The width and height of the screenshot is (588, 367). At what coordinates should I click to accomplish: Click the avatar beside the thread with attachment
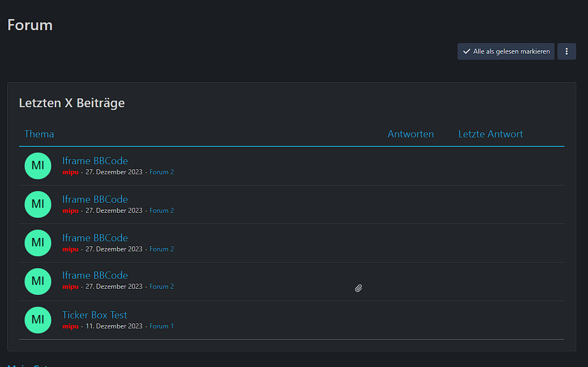pyautogui.click(x=38, y=282)
